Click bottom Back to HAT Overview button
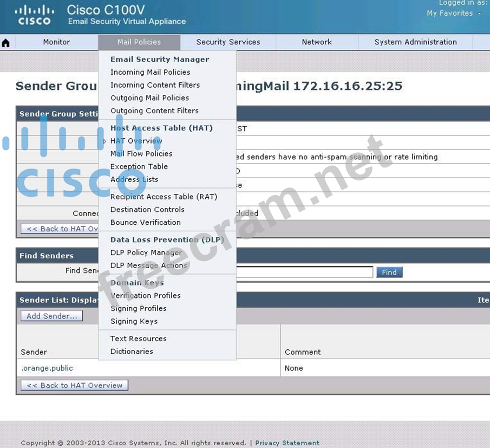 coord(75,386)
